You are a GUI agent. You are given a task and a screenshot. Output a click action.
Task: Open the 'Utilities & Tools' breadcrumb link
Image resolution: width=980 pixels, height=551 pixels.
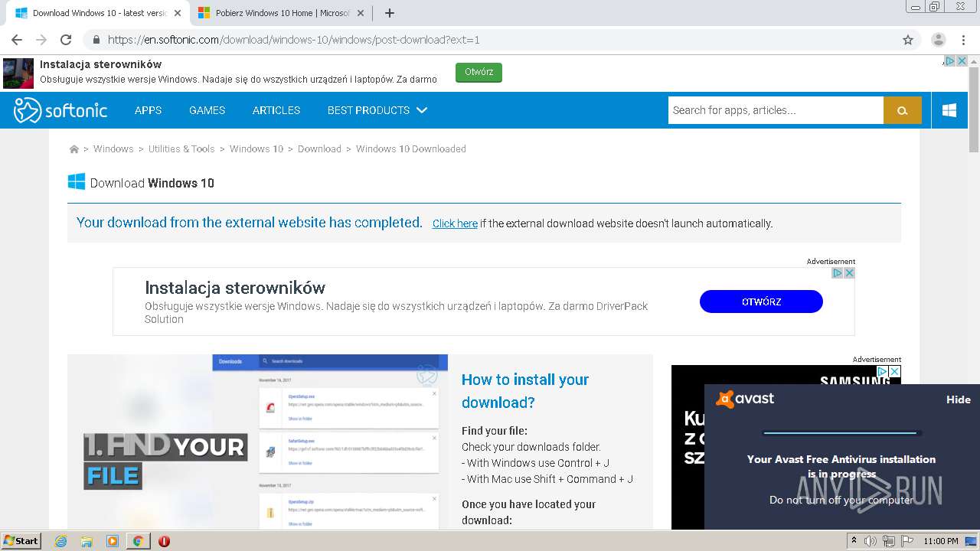tap(181, 149)
